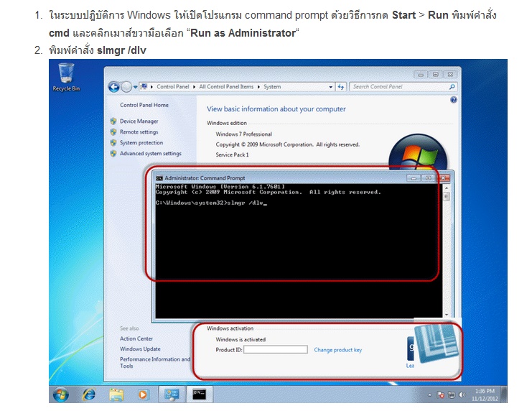Click the Control Panel address bar icon
Viewport: 532px width, 411px height.
[x=144, y=87]
